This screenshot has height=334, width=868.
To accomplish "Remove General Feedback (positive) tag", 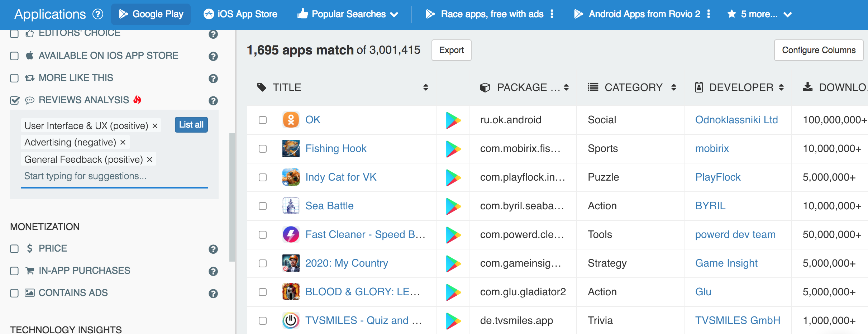I will pyautogui.click(x=150, y=159).
